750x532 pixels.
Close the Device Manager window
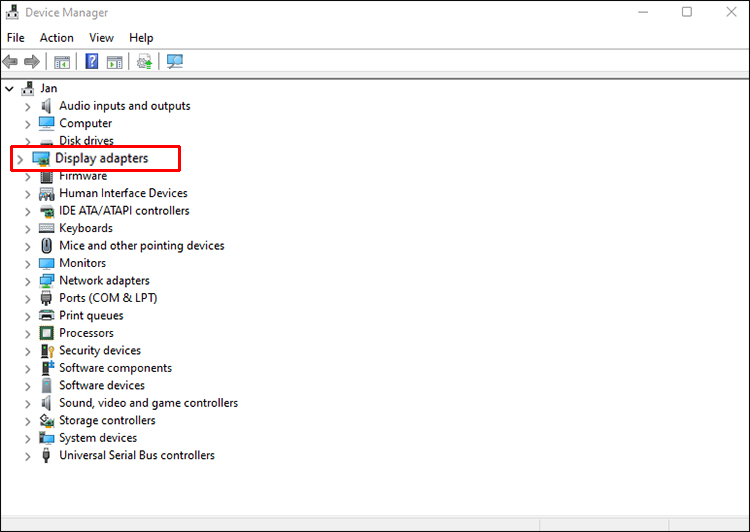point(731,12)
